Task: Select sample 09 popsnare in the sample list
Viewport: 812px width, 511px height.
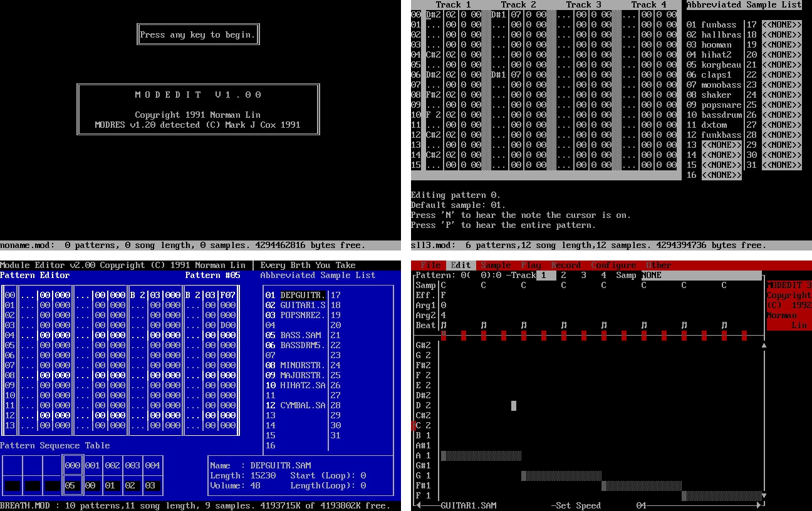Action: (x=714, y=105)
